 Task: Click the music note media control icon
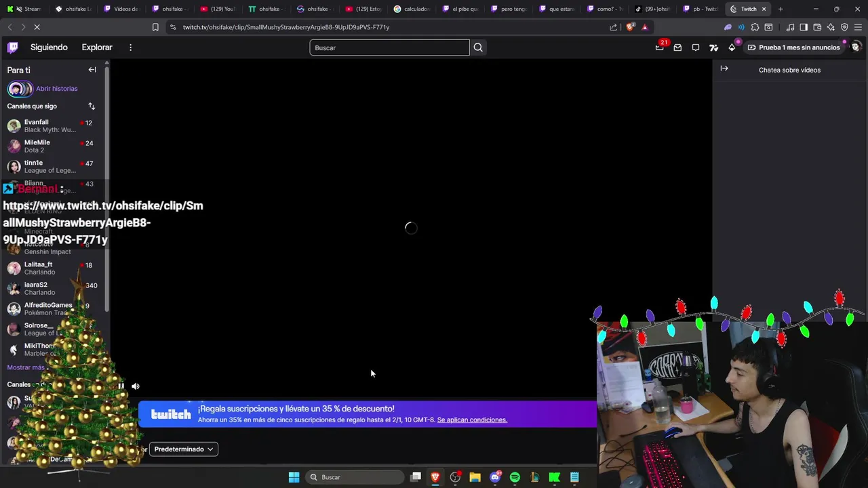(x=790, y=27)
